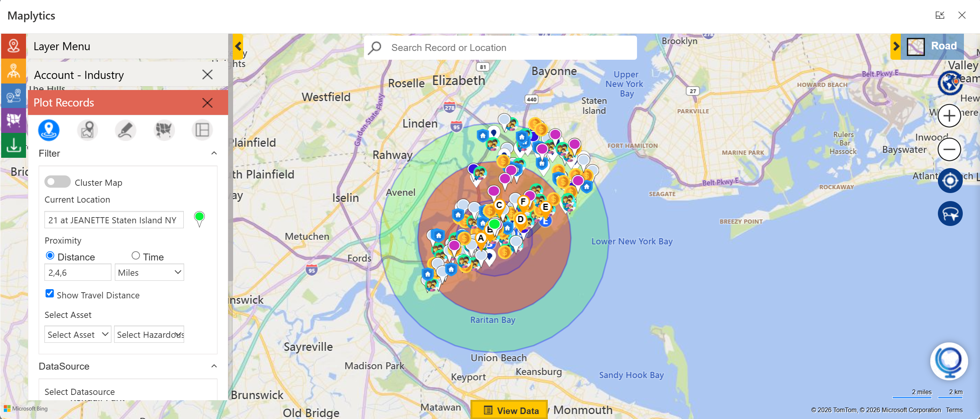Open the Select Asset dropdown

pyautogui.click(x=78, y=334)
